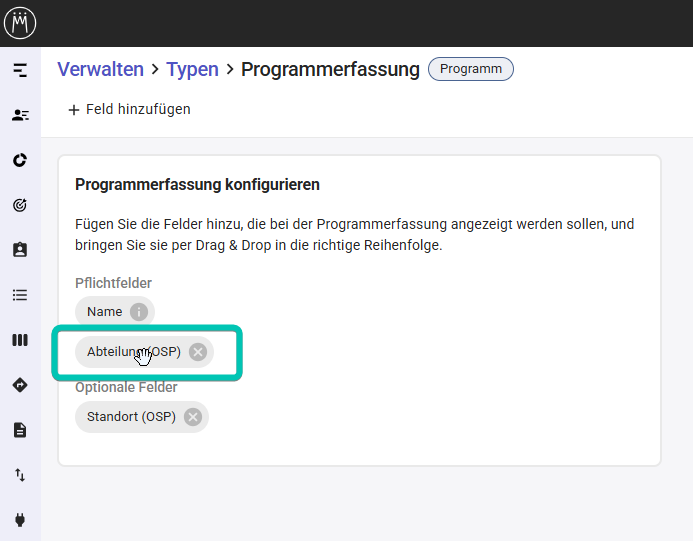Remove the Standort (OSP) field
693x541 pixels.
192,417
